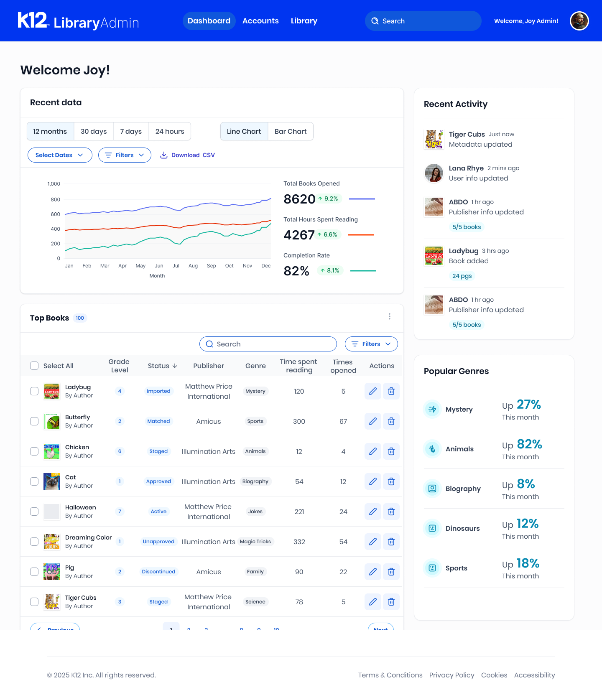The width and height of the screenshot is (602, 700).
Task: Click the Mystery genre icon
Action: [x=432, y=409]
